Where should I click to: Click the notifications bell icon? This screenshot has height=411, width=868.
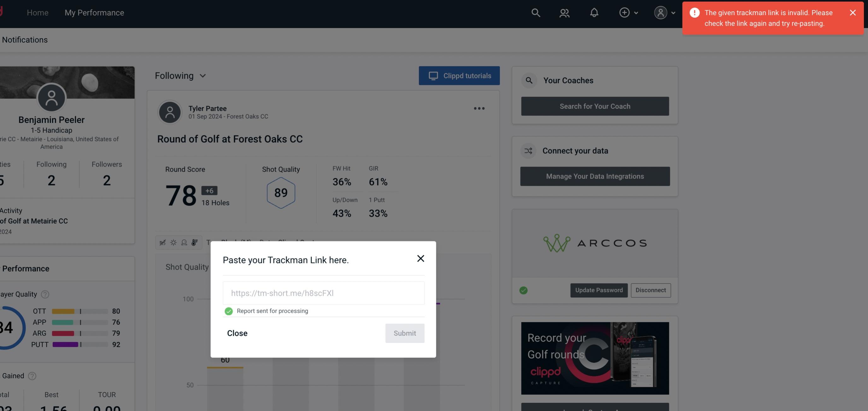click(x=595, y=12)
